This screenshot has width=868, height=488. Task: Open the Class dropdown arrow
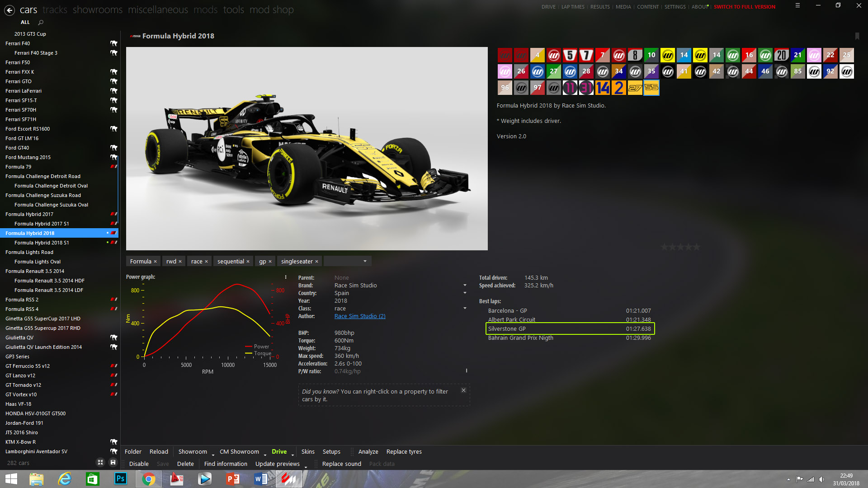(x=465, y=308)
